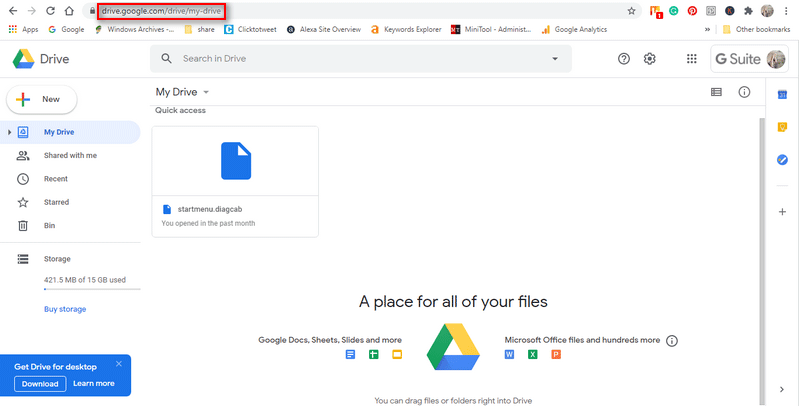Click Microsoft Word icon
The width and height of the screenshot is (799, 406).
509,355
